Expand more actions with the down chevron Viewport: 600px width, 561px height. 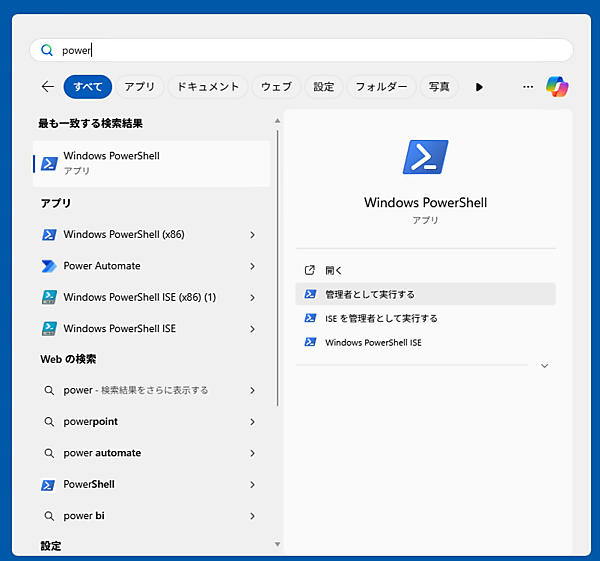[x=544, y=366]
